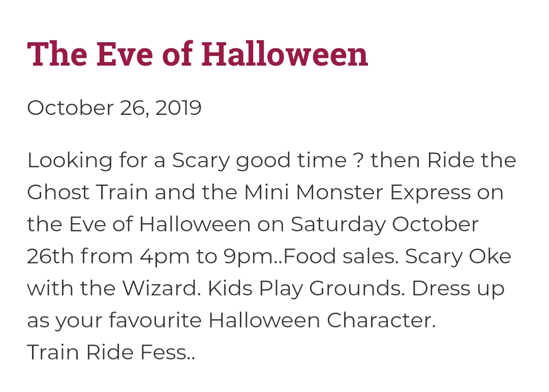This screenshot has width=549, height=392.
Task: Click the 9pm end time
Action: (x=247, y=257)
